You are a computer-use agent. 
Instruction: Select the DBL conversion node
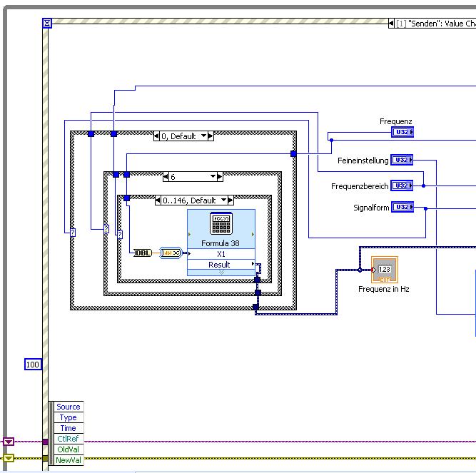coord(143,253)
